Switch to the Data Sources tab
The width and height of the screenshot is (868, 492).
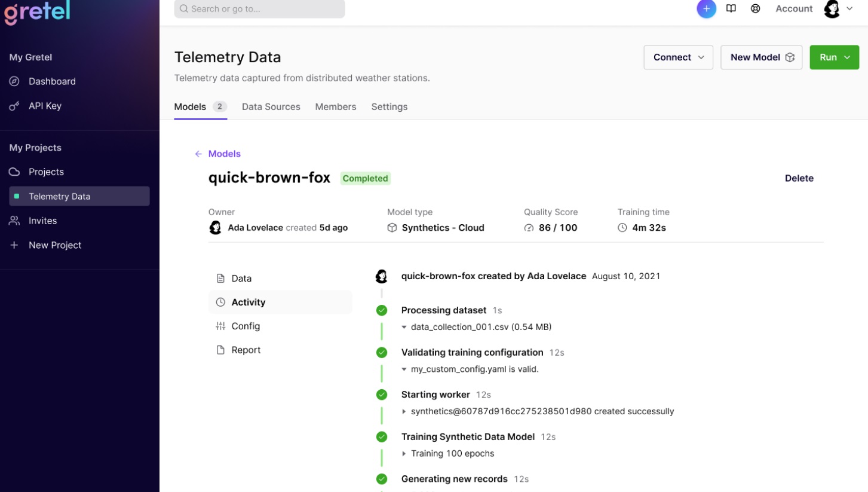(x=271, y=107)
